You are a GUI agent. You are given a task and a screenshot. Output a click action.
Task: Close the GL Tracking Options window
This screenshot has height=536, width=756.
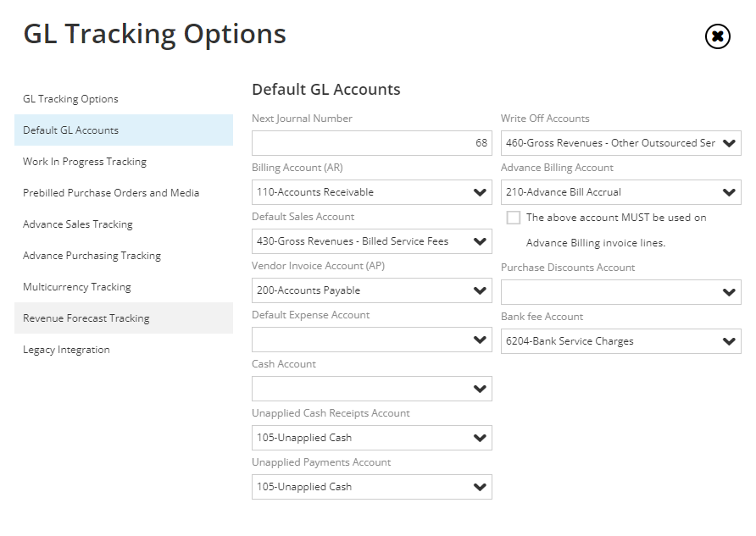717,37
